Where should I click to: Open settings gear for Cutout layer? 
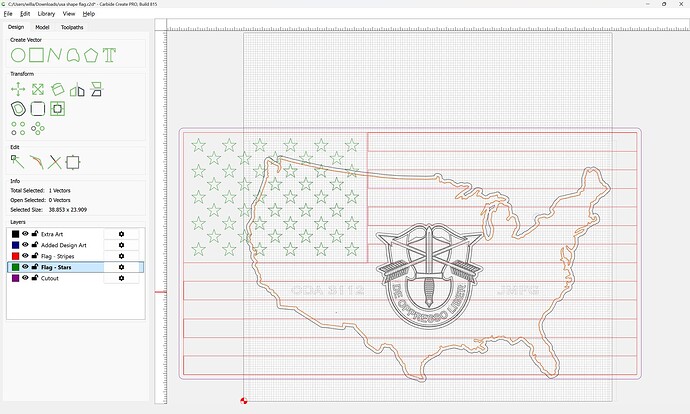click(121, 278)
